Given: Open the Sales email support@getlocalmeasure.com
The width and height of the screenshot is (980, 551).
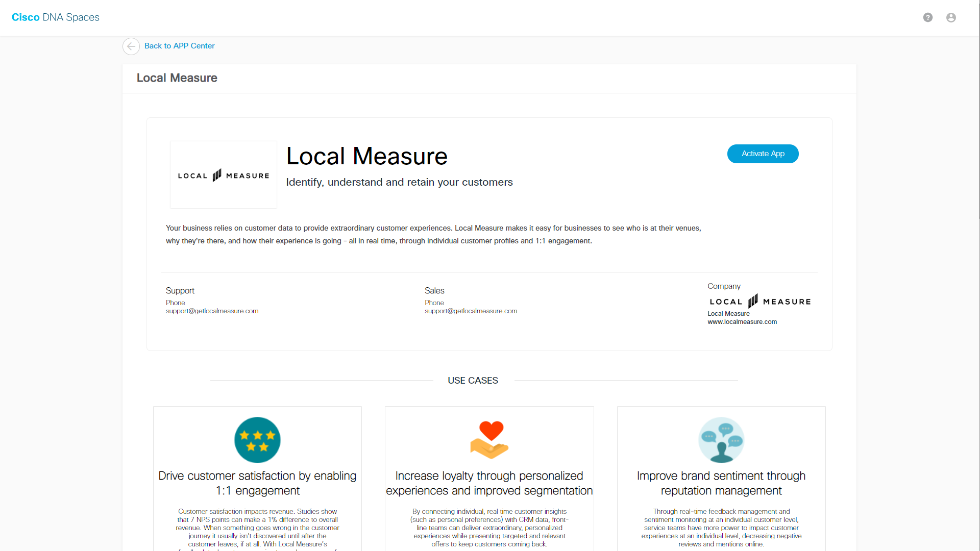Looking at the screenshot, I should coord(471,311).
